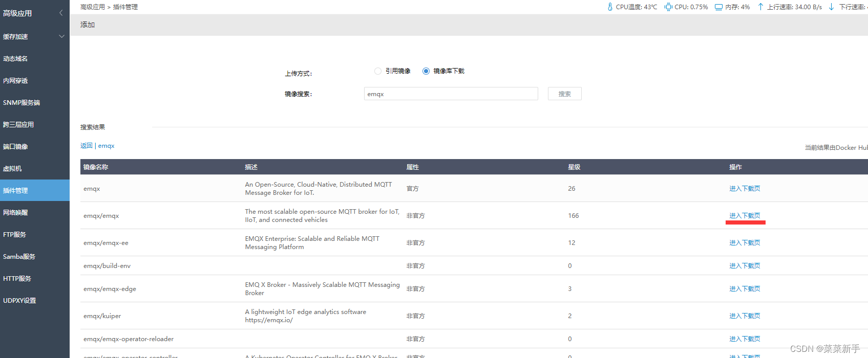The height and width of the screenshot is (358, 868).
Task: Click the CPU temperature thermometer icon
Action: [610, 7]
